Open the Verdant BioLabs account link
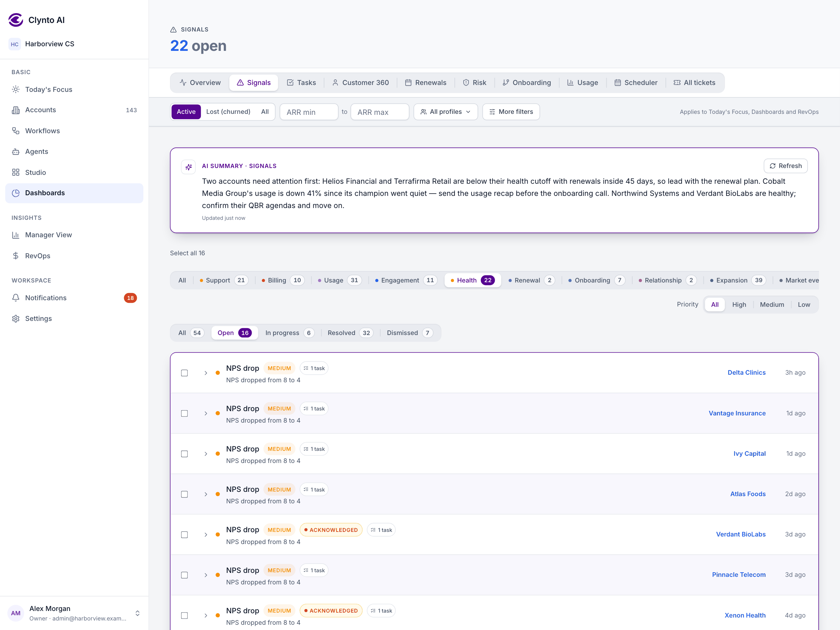Viewport: 840px width, 630px height. pyautogui.click(x=741, y=534)
